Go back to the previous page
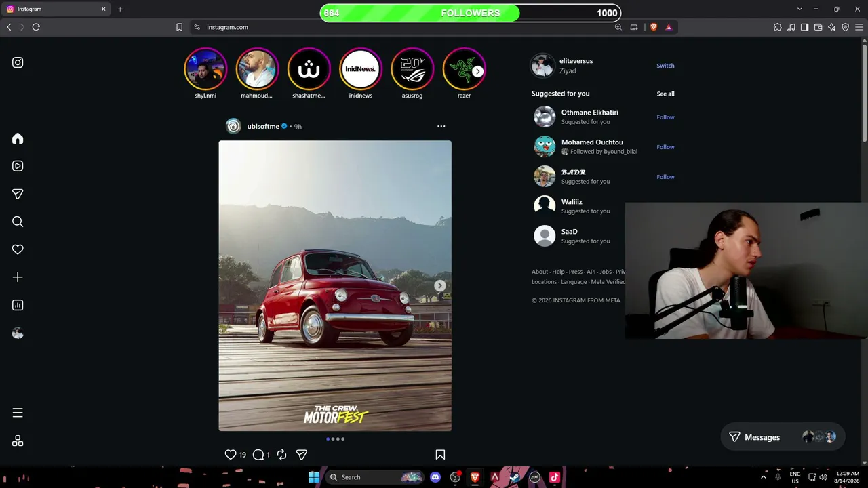The image size is (868, 488). point(9,27)
